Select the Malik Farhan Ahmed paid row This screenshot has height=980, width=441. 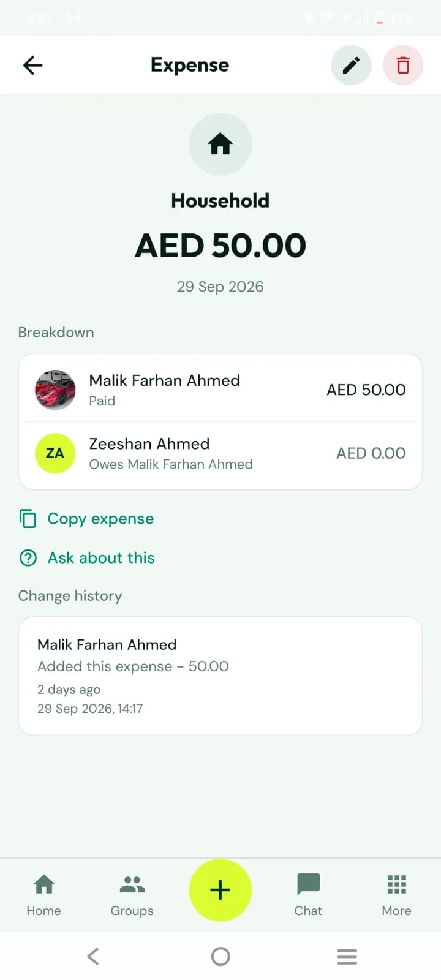pyautogui.click(x=221, y=390)
